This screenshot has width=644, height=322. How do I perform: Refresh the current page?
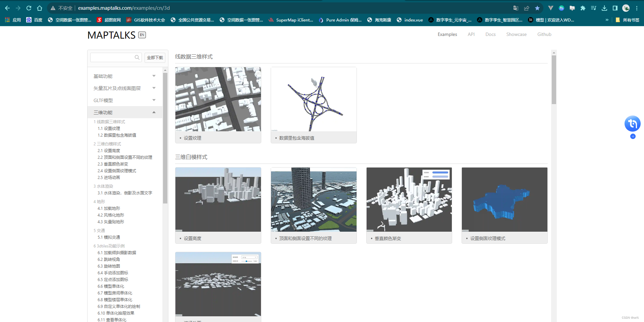(x=29, y=8)
